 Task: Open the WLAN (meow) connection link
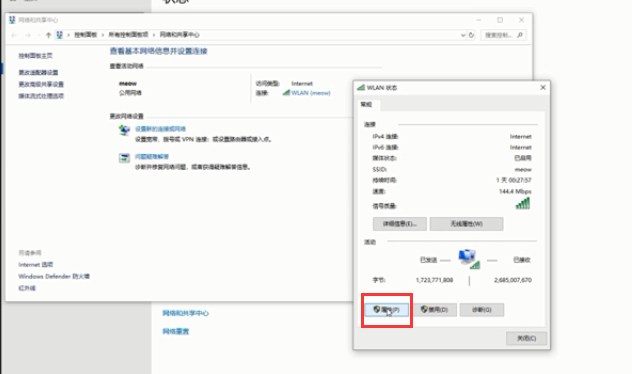[311, 93]
